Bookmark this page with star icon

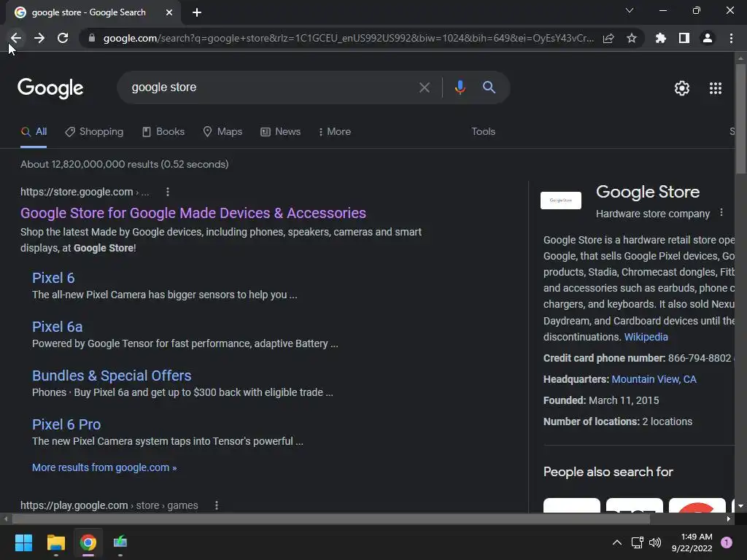(632, 38)
